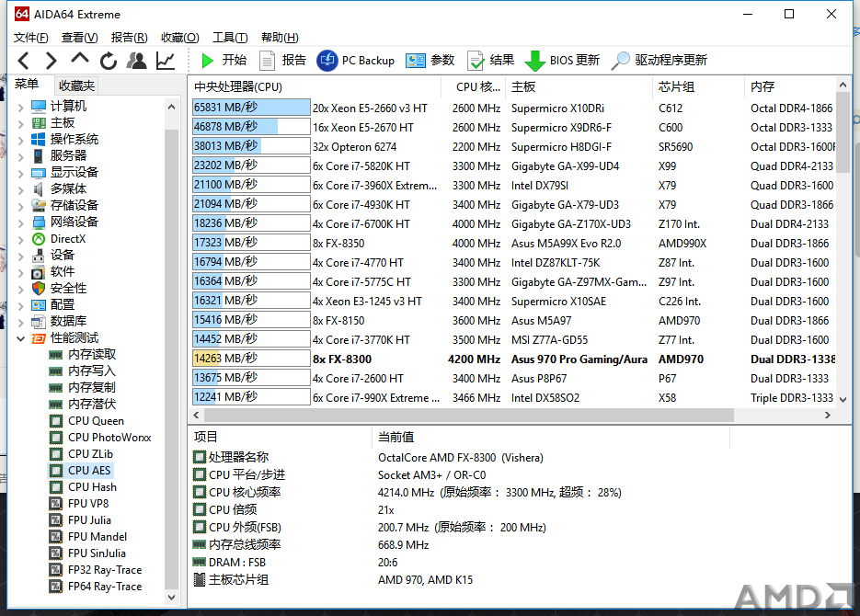Open the 收藏(O) menu
This screenshot has width=860, height=616.
[x=180, y=38]
